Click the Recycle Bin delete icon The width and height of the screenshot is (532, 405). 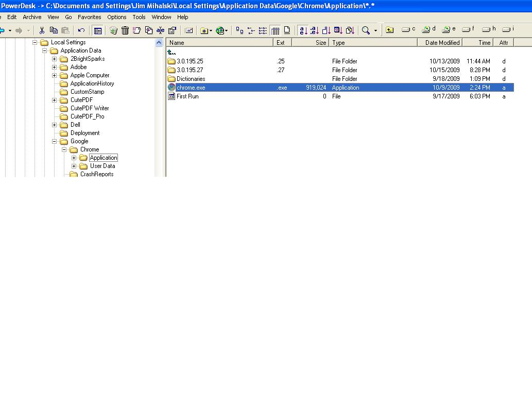[114, 30]
